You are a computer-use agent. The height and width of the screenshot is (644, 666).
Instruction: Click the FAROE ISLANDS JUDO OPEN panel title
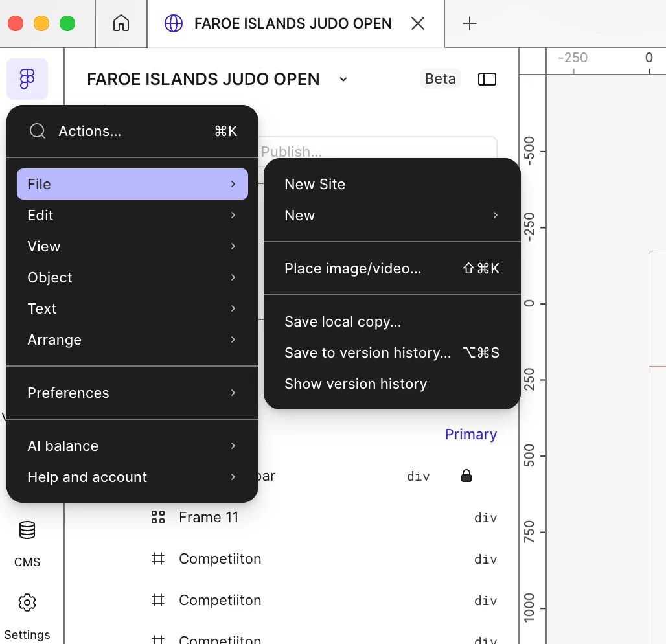[x=203, y=79]
